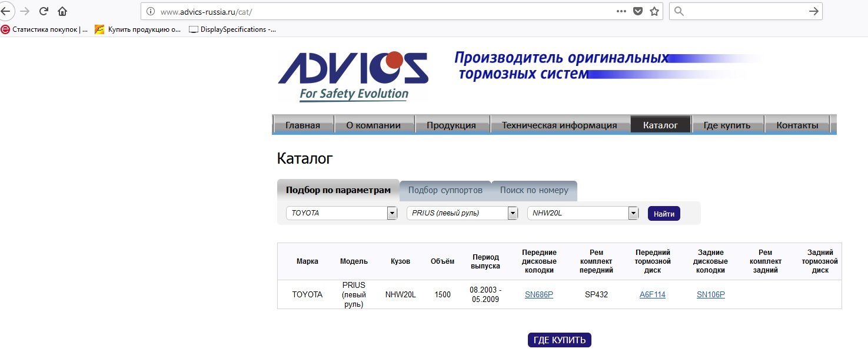Click the Задние дисковые колодки header
This screenshot has height=355, width=868.
(710, 261)
